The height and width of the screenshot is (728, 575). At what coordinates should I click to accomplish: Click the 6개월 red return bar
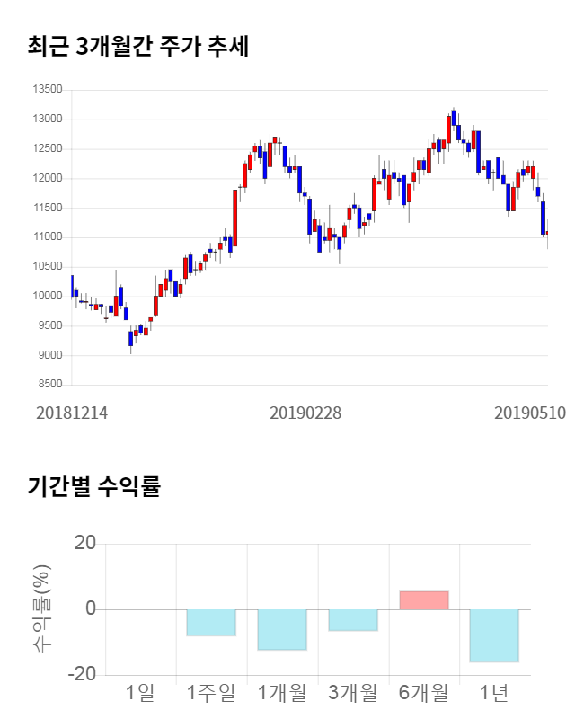tap(424, 600)
